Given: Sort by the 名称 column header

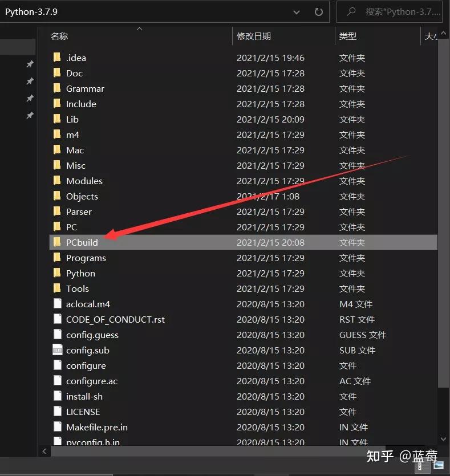Looking at the screenshot, I should click(59, 36).
